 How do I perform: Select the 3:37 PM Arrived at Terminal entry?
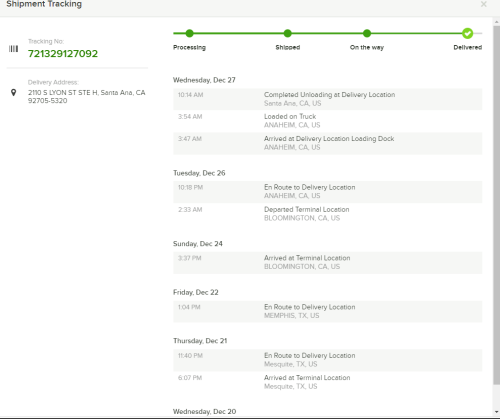pyautogui.click(x=327, y=263)
